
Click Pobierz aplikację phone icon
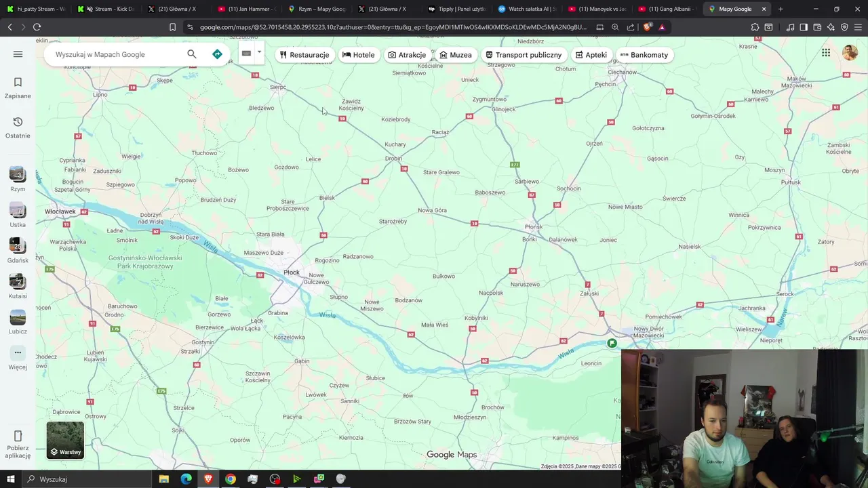[18, 436]
